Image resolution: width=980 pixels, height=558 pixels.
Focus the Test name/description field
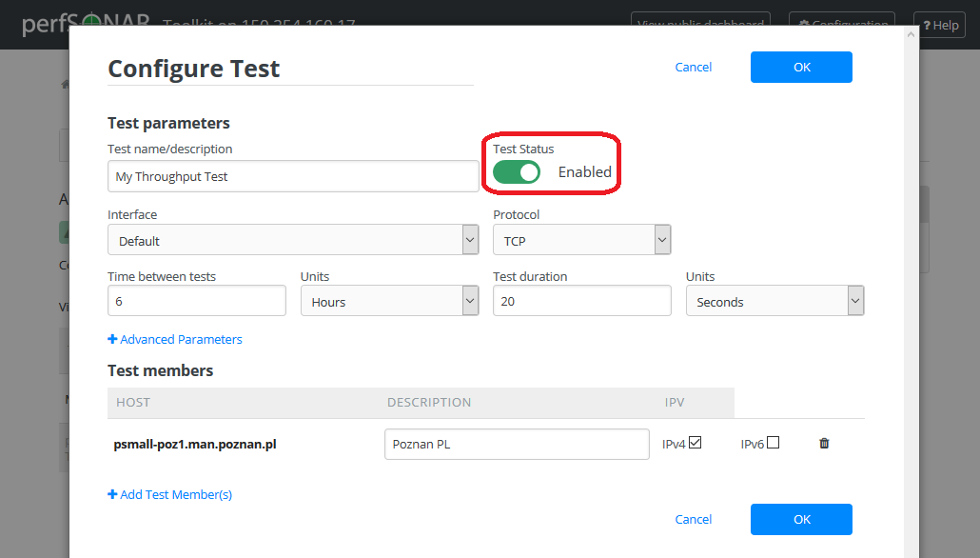(x=293, y=176)
